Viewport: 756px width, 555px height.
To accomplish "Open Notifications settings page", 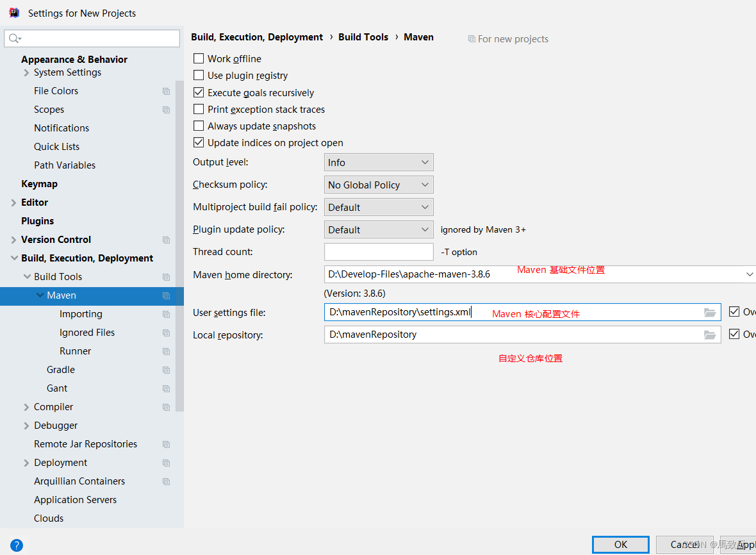I will (62, 128).
